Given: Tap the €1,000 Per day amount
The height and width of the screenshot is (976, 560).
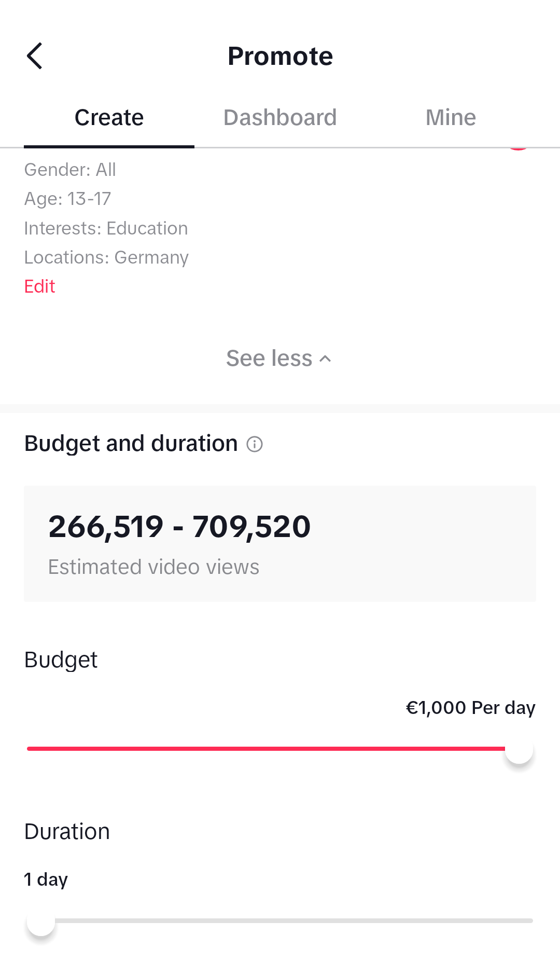Looking at the screenshot, I should click(x=470, y=708).
